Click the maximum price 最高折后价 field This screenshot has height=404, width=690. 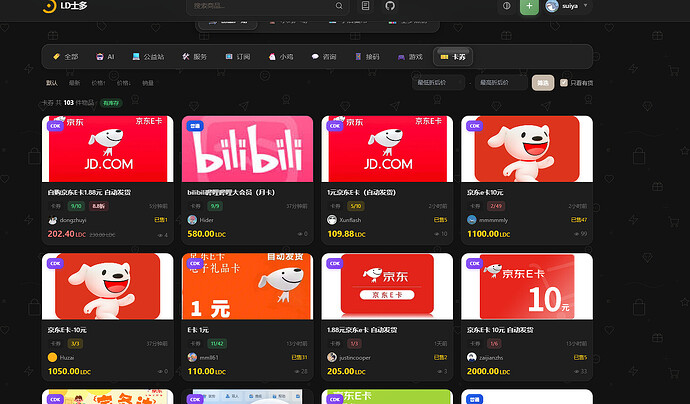[x=501, y=83]
